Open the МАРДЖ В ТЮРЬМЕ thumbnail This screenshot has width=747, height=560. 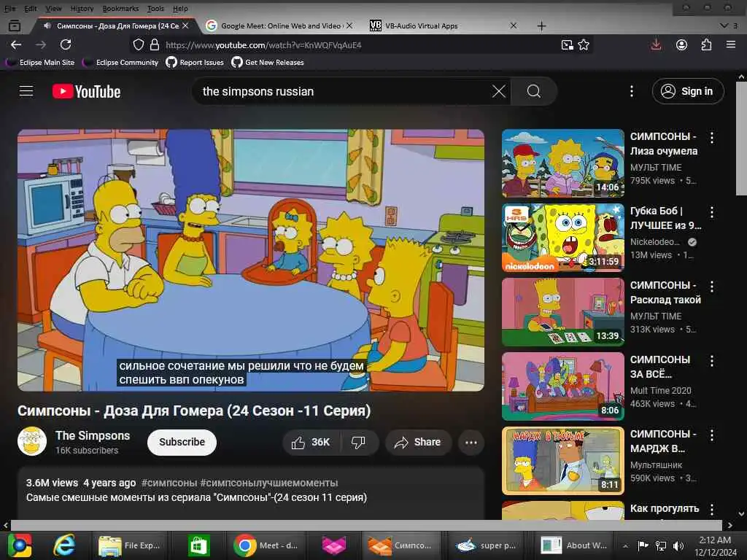click(562, 461)
